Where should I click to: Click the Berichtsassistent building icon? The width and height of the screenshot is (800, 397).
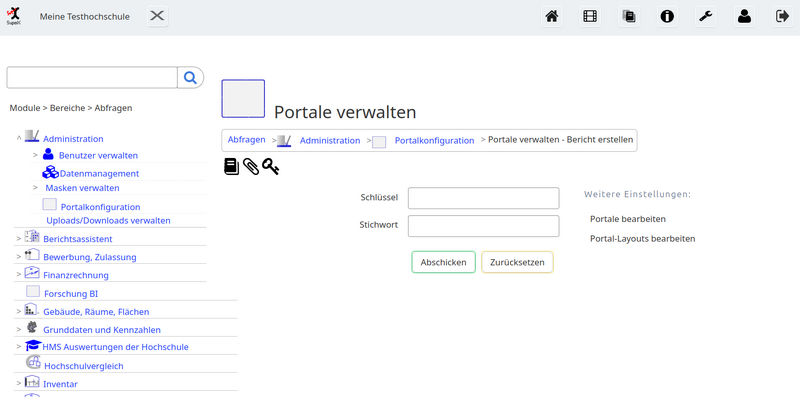pos(32,236)
